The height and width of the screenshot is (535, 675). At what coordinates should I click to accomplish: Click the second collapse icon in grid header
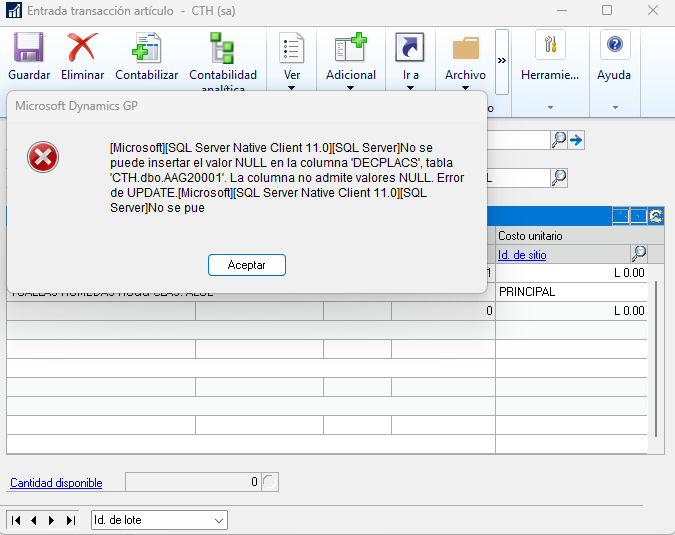(638, 216)
